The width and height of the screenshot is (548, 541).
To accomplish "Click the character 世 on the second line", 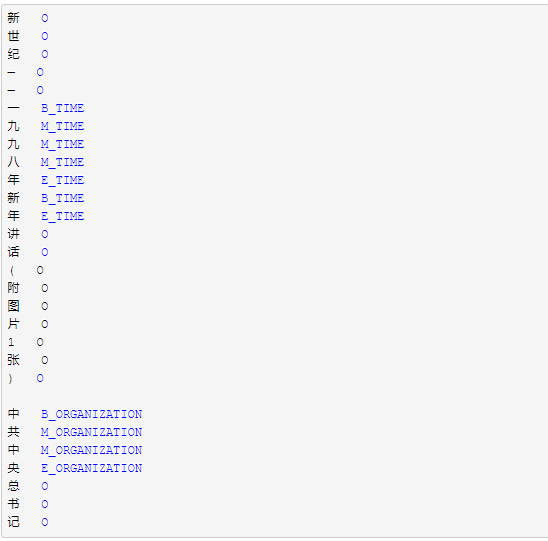I will point(13,36).
